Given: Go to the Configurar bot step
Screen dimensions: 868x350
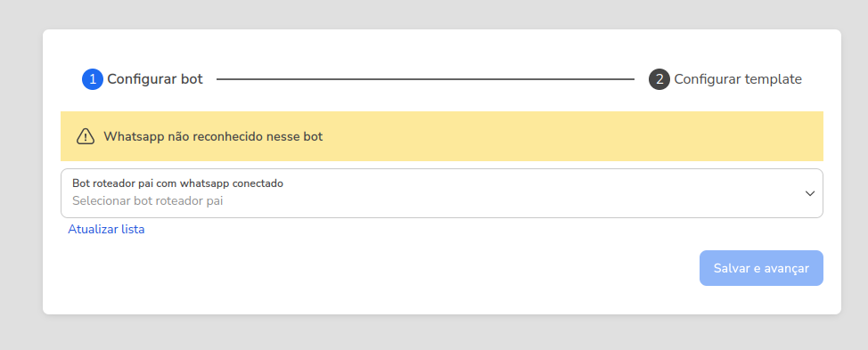Looking at the screenshot, I should [x=155, y=79].
